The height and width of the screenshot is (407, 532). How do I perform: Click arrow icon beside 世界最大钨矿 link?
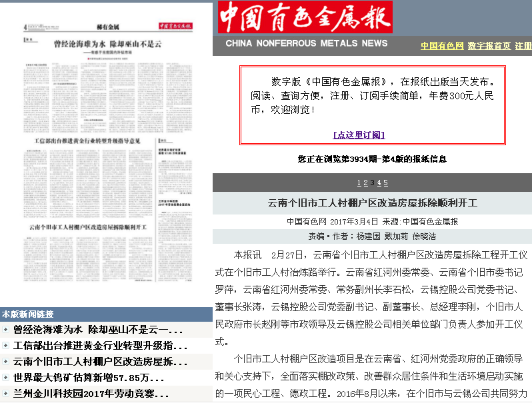coord(6,378)
